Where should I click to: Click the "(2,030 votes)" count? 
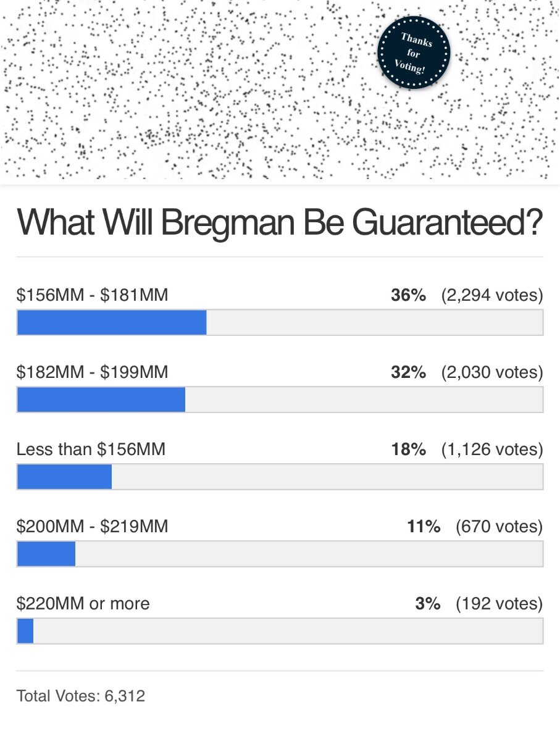click(492, 372)
